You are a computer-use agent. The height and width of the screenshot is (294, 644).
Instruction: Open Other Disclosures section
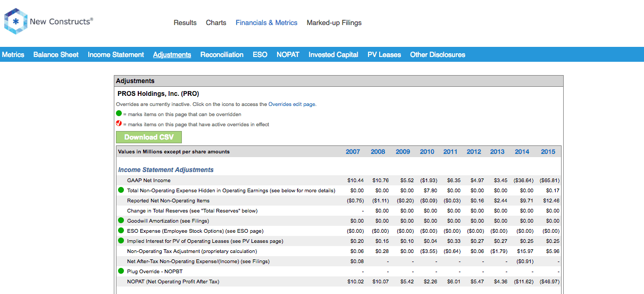pyautogui.click(x=438, y=54)
